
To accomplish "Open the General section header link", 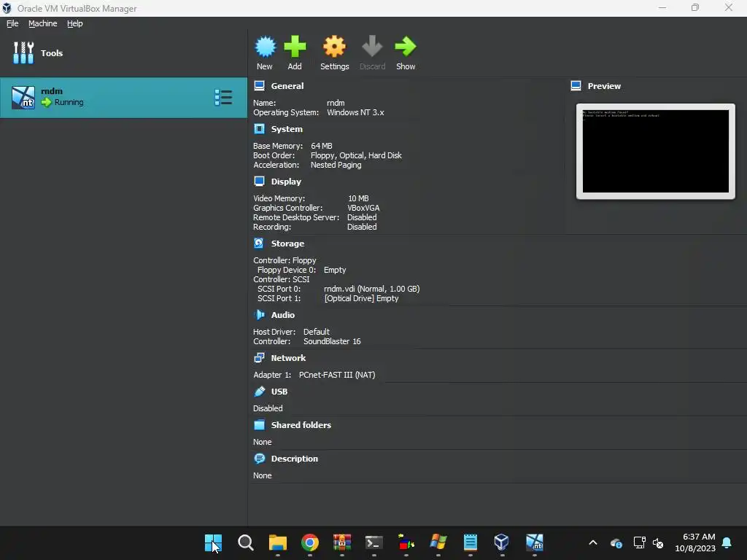I will 287,86.
